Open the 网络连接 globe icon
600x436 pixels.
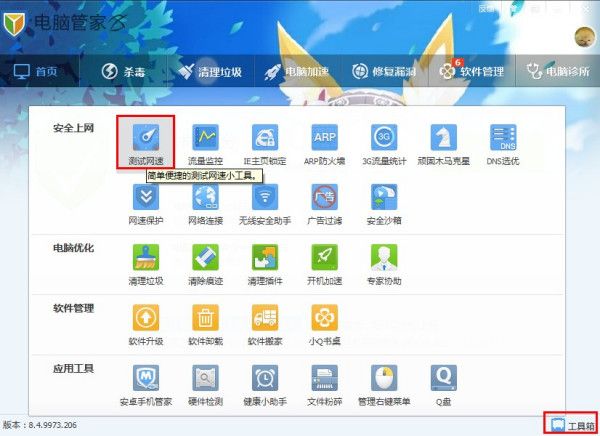click(x=205, y=197)
